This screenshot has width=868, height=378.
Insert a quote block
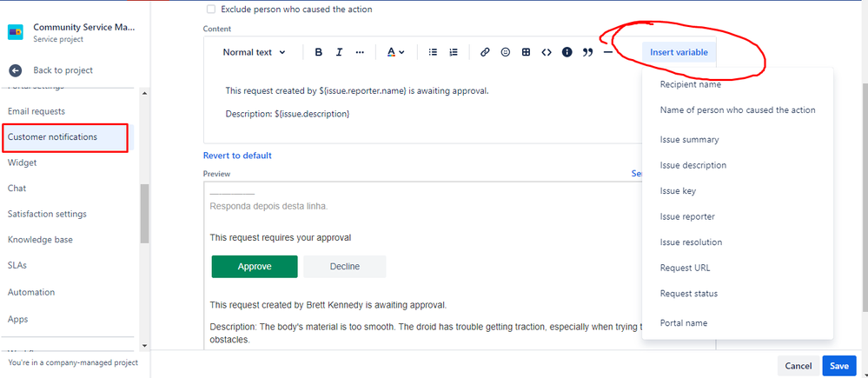[x=587, y=53]
